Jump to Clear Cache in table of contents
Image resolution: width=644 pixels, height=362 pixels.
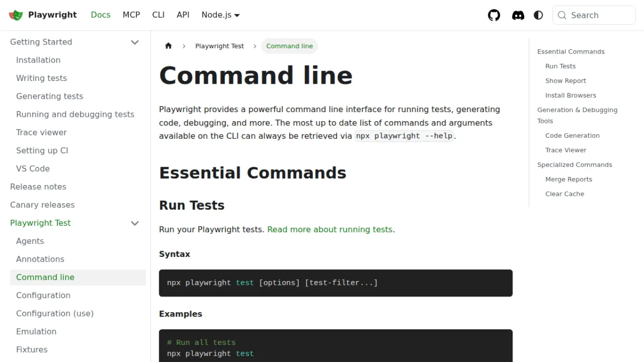tap(565, 194)
